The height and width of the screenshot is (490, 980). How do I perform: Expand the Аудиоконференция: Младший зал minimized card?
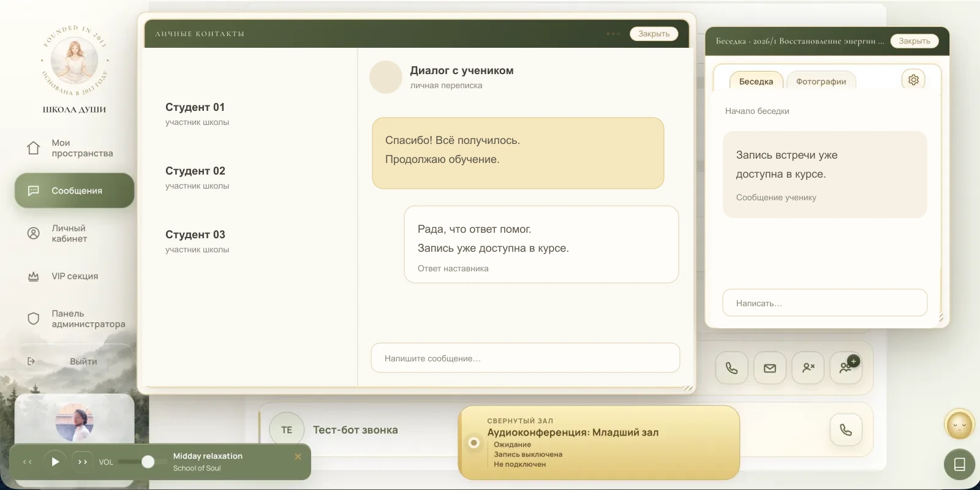[599, 442]
